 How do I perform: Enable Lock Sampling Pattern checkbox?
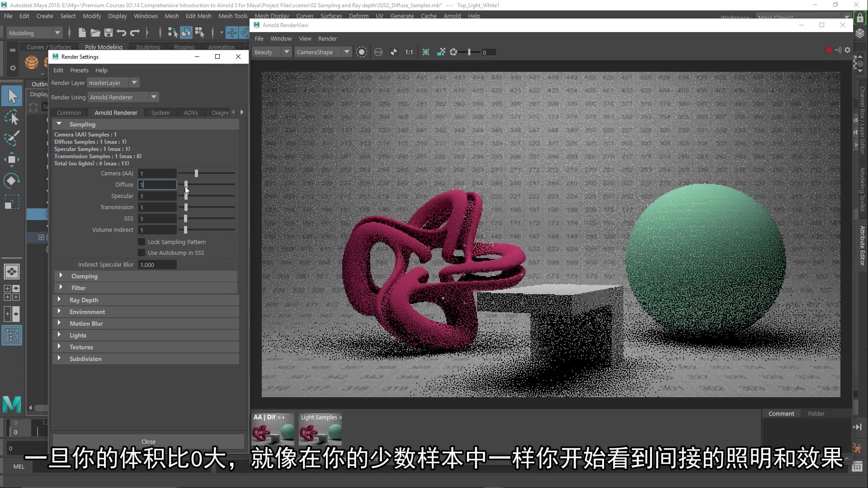(142, 241)
